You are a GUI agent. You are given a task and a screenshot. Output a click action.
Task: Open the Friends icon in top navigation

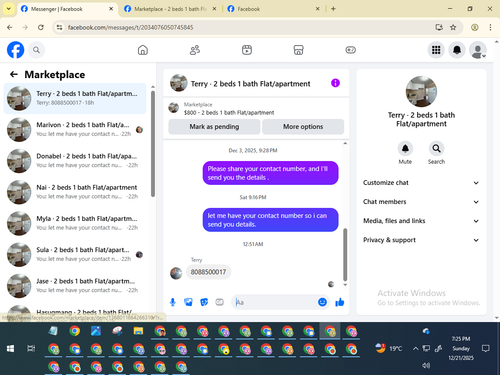pyautogui.click(x=195, y=50)
